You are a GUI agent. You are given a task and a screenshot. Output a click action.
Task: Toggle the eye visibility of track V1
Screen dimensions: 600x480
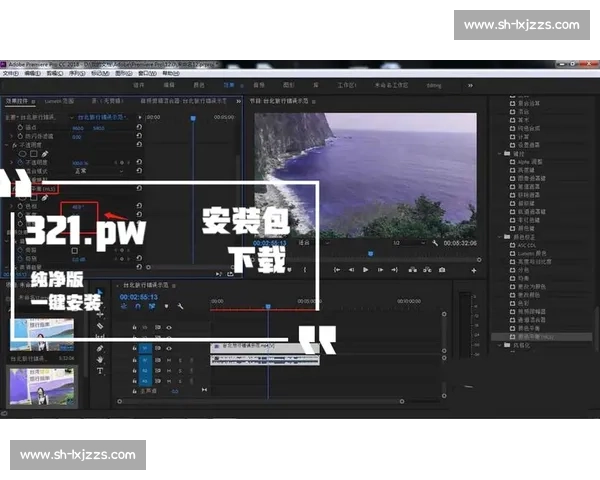point(169,348)
